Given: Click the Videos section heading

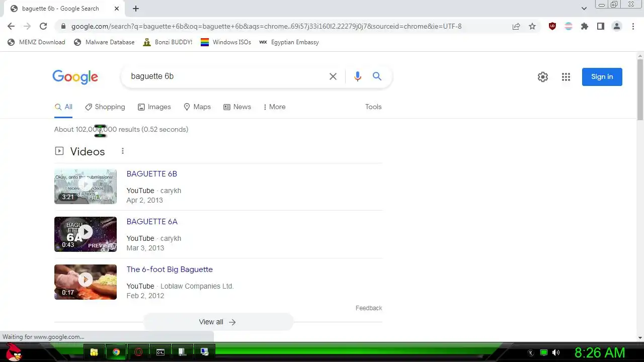Looking at the screenshot, I should point(88,151).
